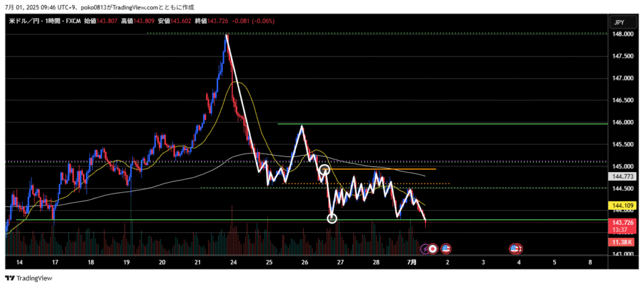Click date 24 on the time axis
Image resolution: width=644 pixels, height=287 pixels.
(x=234, y=262)
